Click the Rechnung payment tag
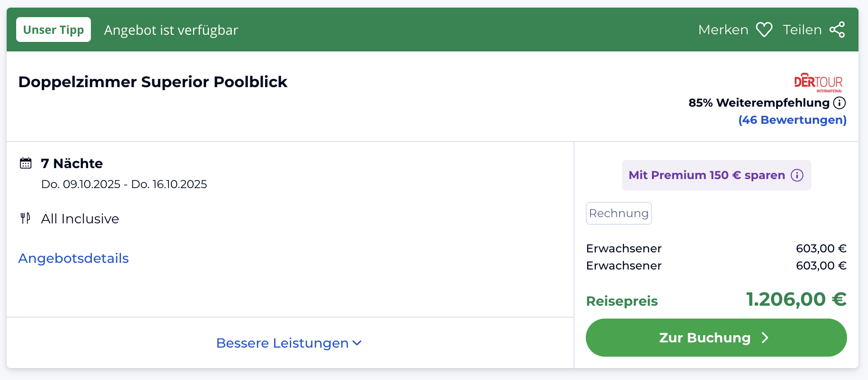Image resolution: width=868 pixels, height=380 pixels. click(619, 213)
